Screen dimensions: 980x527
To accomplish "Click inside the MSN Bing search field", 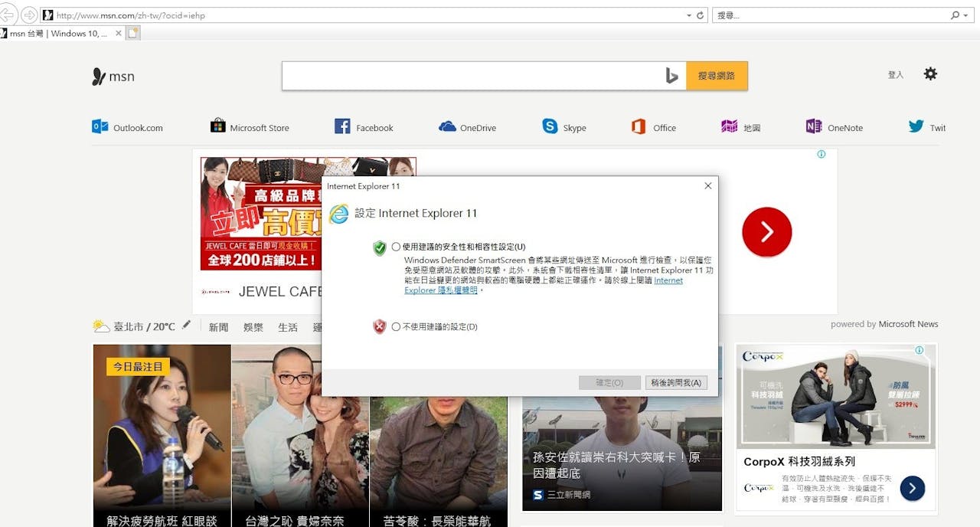I will click(x=471, y=76).
